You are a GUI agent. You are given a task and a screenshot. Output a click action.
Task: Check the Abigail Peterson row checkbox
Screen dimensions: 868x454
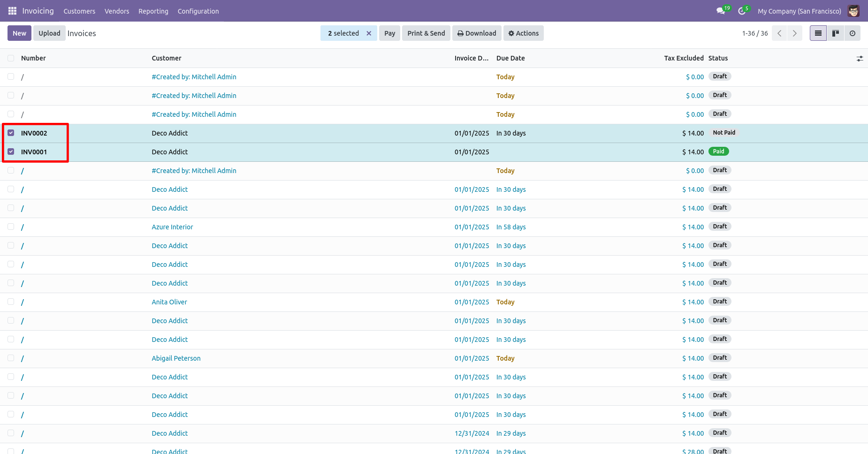(11, 358)
